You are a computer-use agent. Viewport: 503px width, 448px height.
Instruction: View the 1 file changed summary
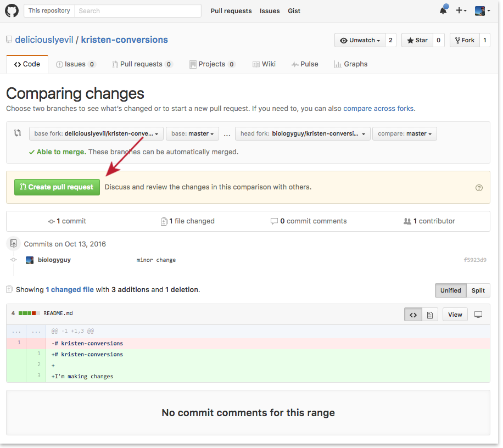[x=188, y=221]
